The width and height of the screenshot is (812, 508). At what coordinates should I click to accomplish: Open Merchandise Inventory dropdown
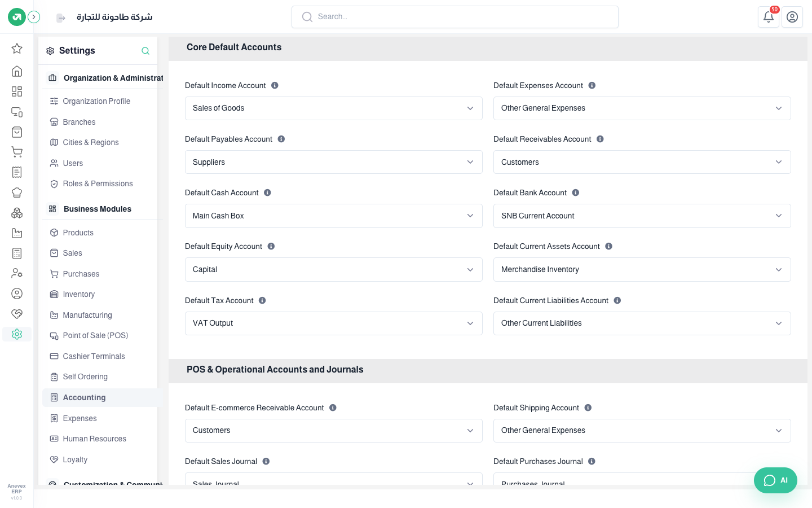pos(642,270)
